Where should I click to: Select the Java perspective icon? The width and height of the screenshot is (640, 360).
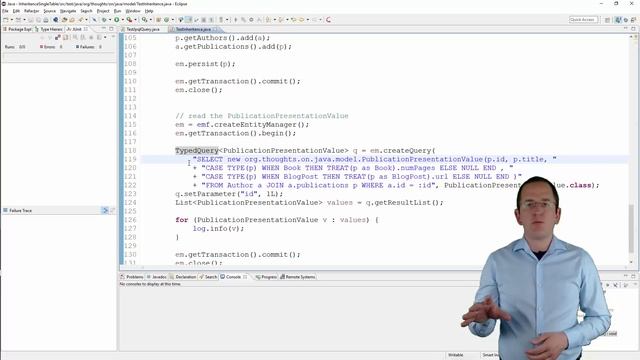618,20
